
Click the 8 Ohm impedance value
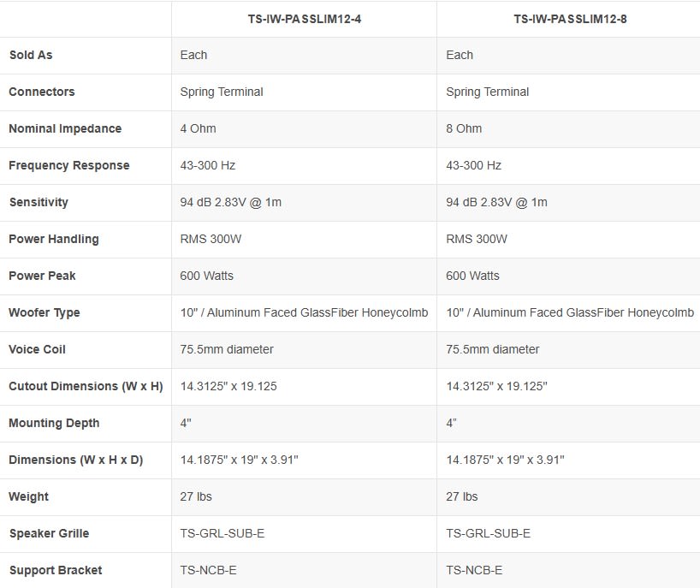pyautogui.click(x=465, y=128)
